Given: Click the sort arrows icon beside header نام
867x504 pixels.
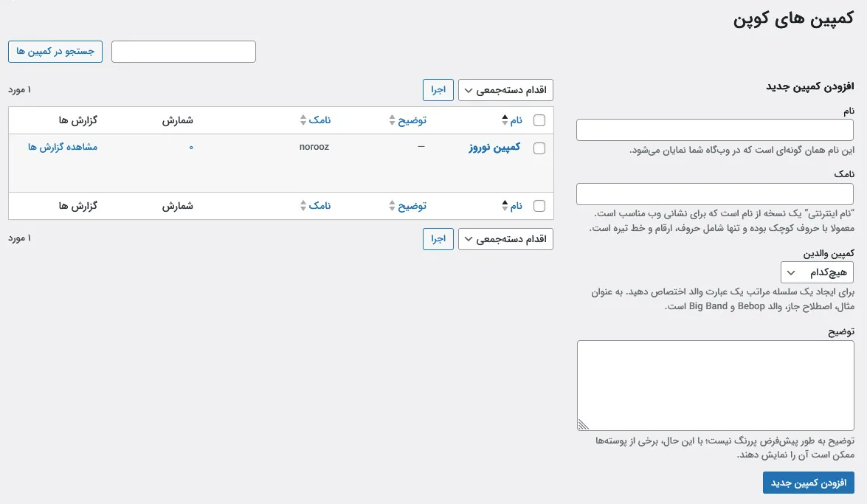Looking at the screenshot, I should (x=505, y=120).
